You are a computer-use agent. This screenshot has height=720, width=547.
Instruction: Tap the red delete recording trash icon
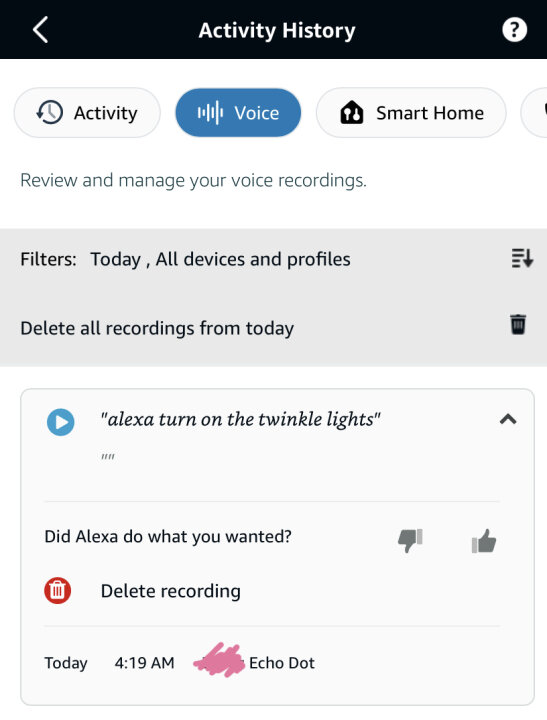tap(57, 590)
